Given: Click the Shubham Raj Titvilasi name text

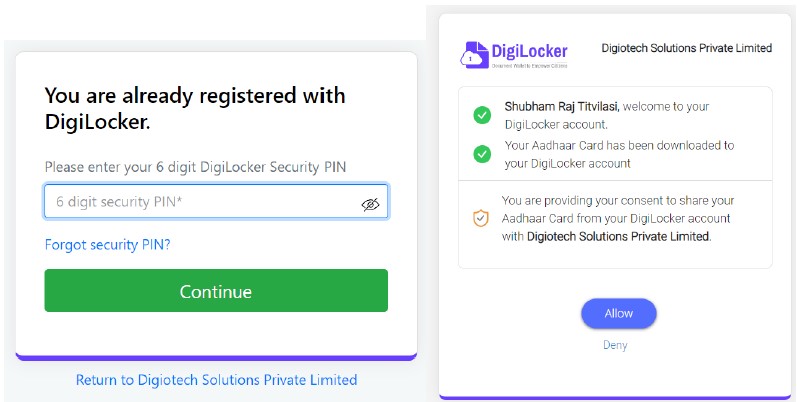Looking at the screenshot, I should (x=562, y=107).
